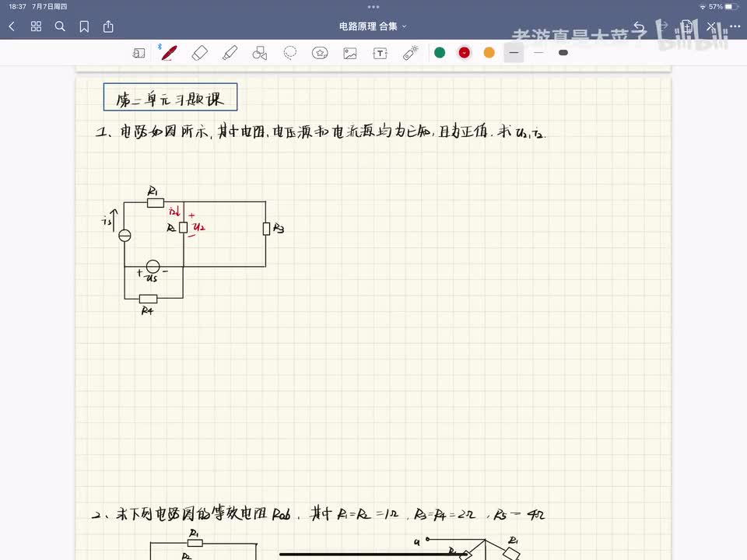Tap the R4 resistor at circuit bottom
747x560 pixels.
tap(148, 299)
